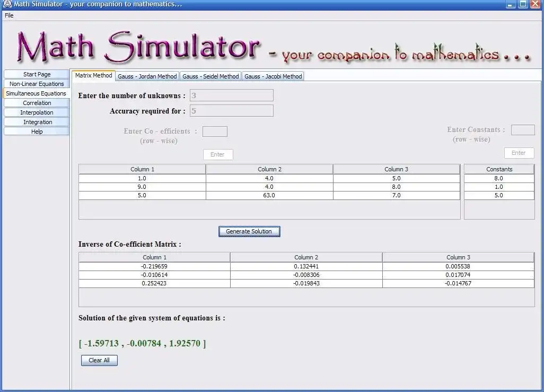544x392 pixels.
Task: Open Non-Linear Equations section
Action: point(37,84)
